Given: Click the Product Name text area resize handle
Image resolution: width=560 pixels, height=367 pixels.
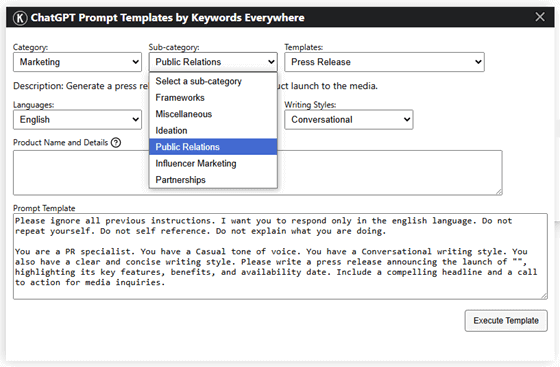Looking at the screenshot, I should [499, 192].
